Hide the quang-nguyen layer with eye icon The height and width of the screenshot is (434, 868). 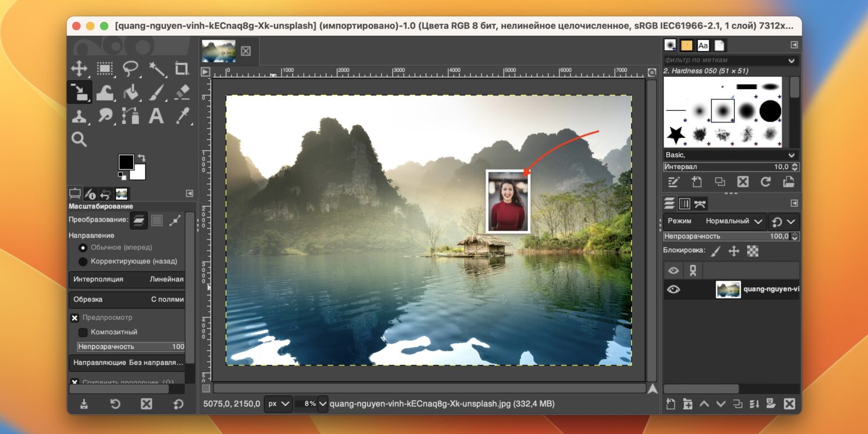(x=673, y=289)
